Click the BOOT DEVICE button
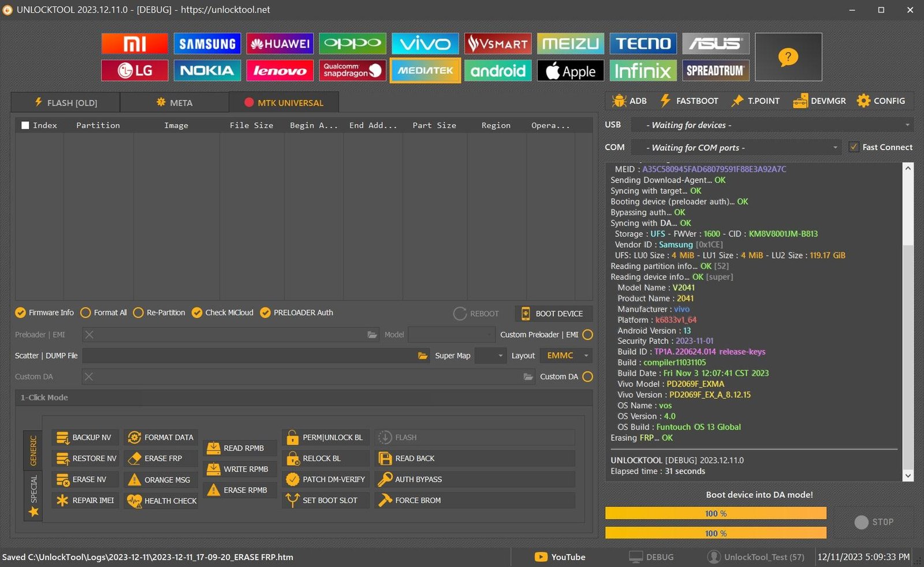 (553, 314)
